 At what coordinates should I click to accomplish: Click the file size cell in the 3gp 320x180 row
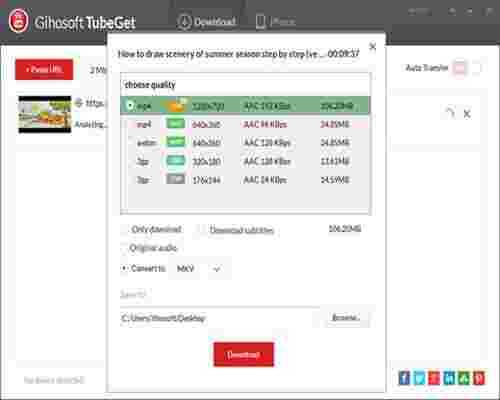(x=335, y=162)
